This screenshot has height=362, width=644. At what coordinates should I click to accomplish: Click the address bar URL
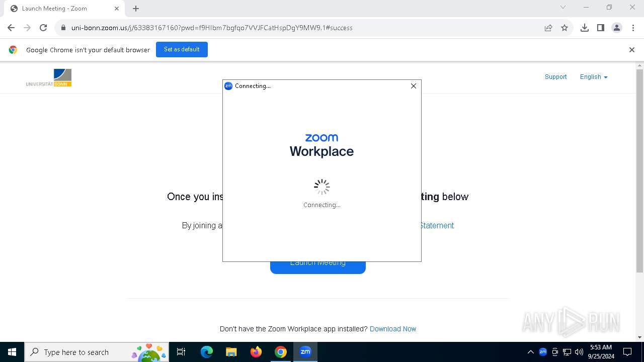(x=212, y=28)
